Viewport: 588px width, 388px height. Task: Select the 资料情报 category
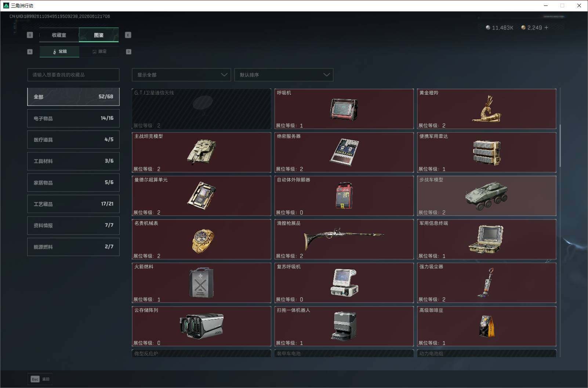[73, 225]
